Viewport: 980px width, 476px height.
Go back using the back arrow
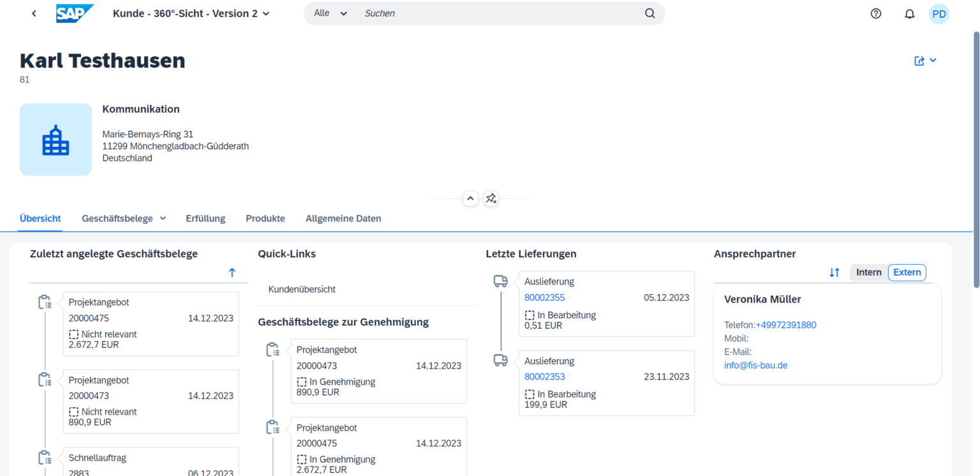click(x=34, y=13)
